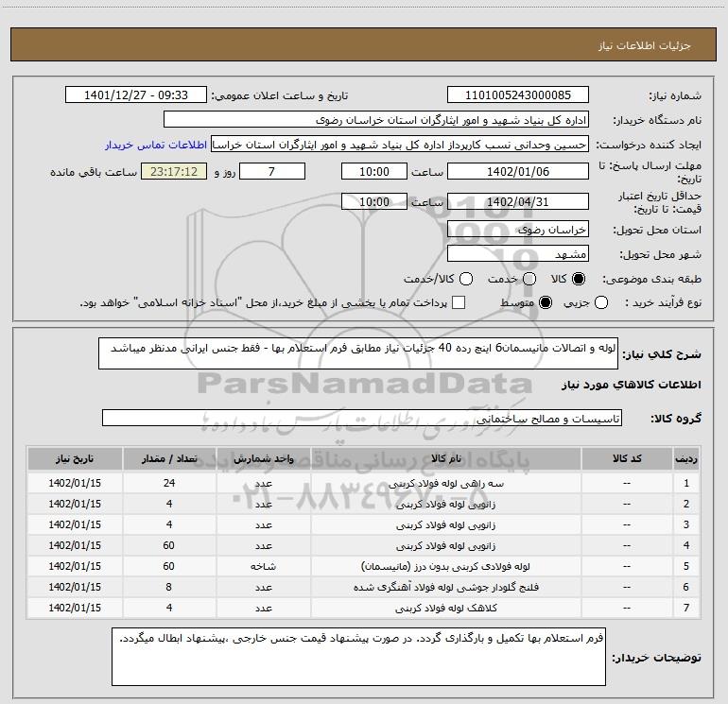Click the اطلاعات کالاهای مورد نیاز heading
Image resolution: width=728 pixels, height=704 pixels.
click(632, 385)
